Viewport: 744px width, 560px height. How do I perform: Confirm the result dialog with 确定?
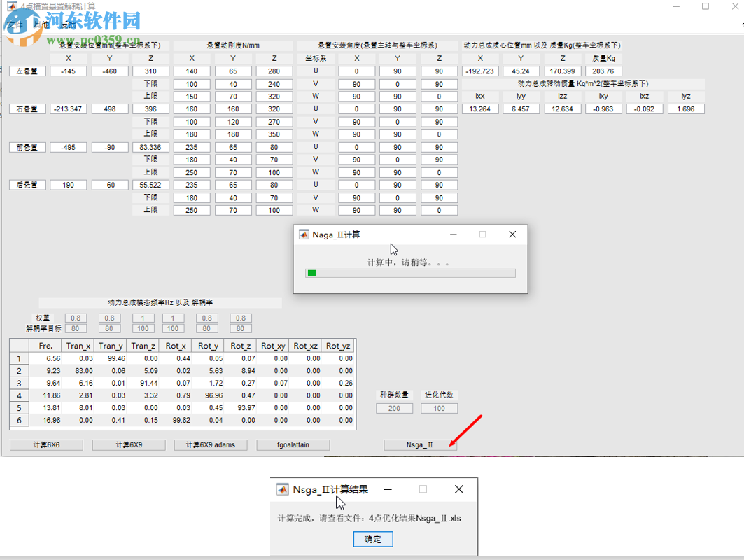tap(373, 539)
